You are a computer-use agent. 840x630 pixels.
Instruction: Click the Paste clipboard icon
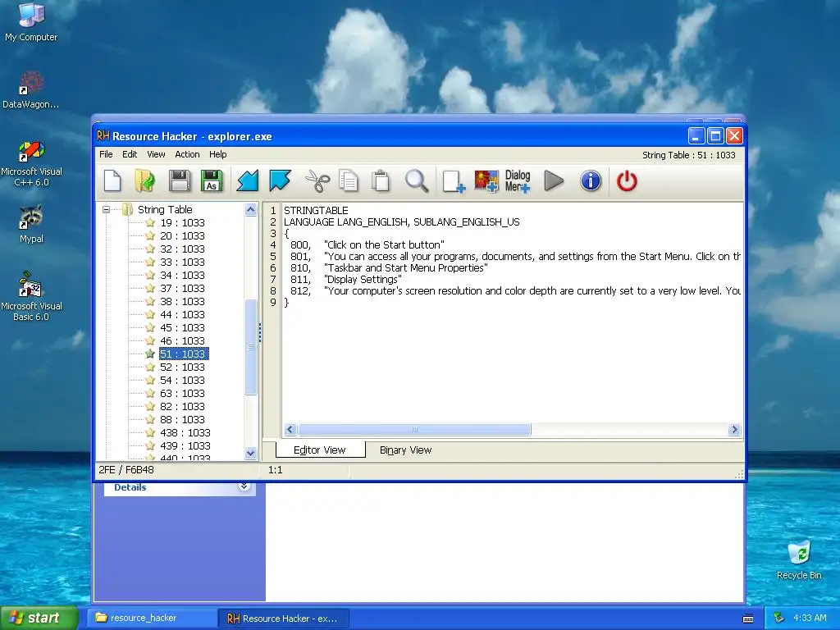click(381, 180)
